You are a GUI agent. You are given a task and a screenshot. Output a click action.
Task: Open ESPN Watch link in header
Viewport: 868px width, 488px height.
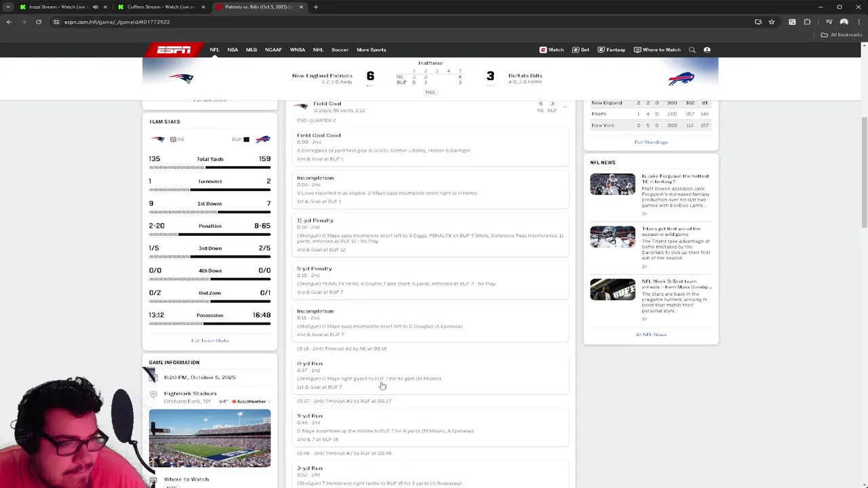click(x=551, y=49)
